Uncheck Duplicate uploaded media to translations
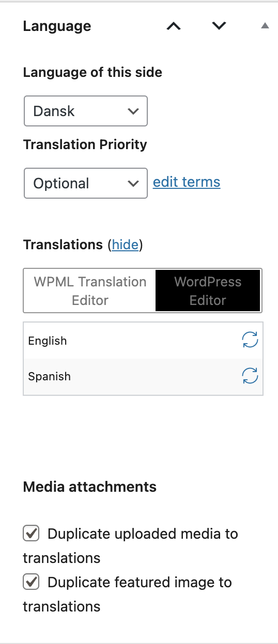 (32, 534)
